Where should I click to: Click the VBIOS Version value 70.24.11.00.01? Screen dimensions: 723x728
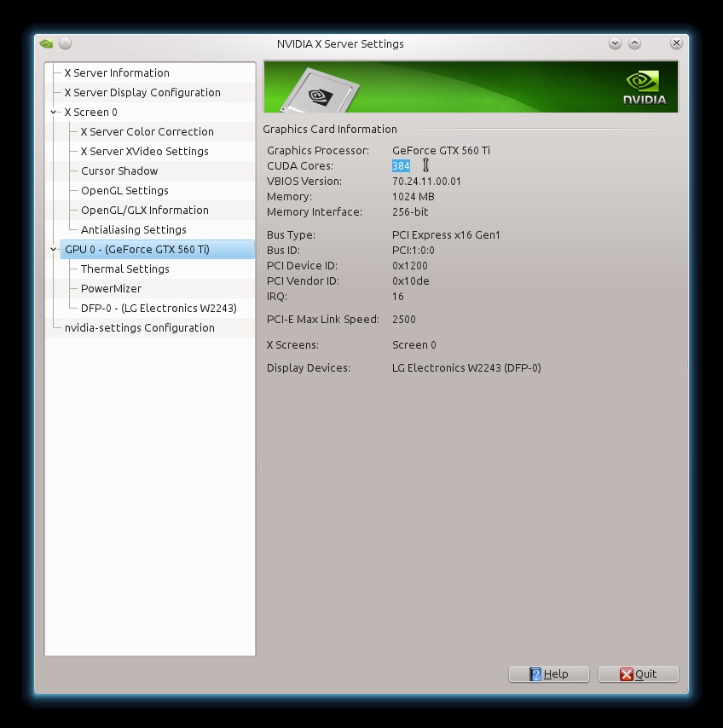(x=426, y=181)
